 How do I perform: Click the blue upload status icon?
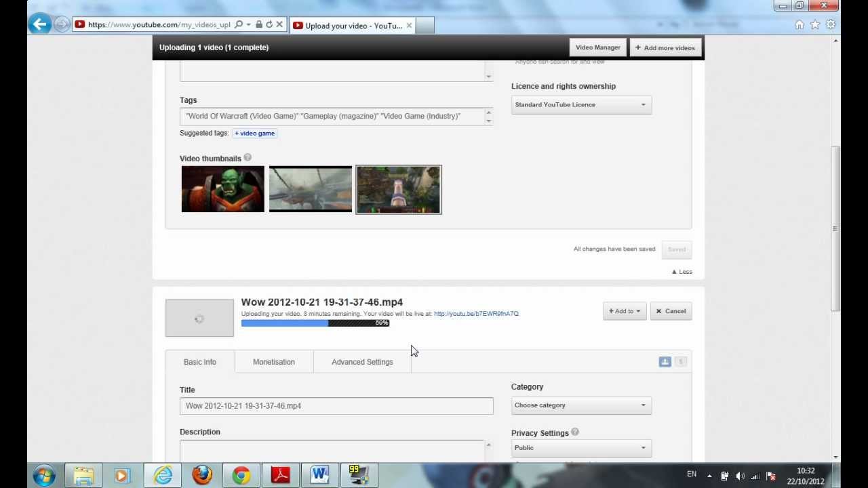coord(665,362)
